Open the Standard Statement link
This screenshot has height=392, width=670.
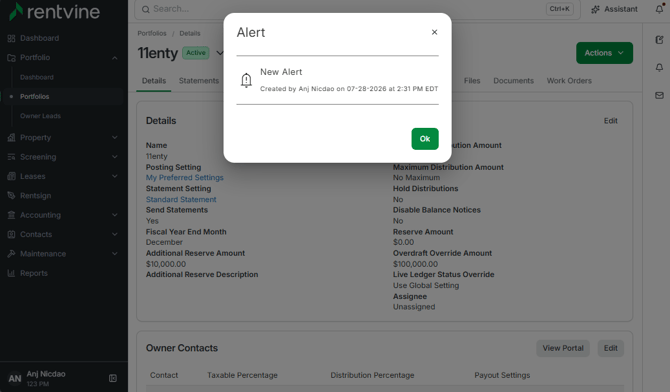pyautogui.click(x=181, y=199)
